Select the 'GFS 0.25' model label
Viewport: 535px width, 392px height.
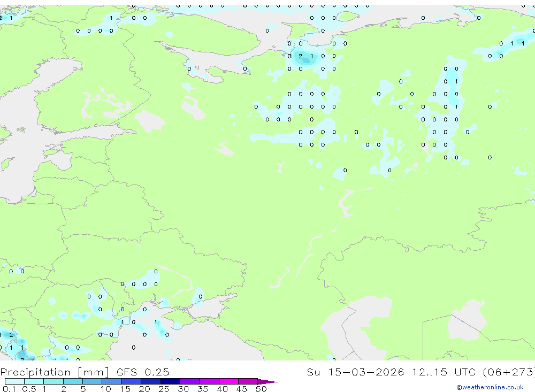tap(143, 372)
